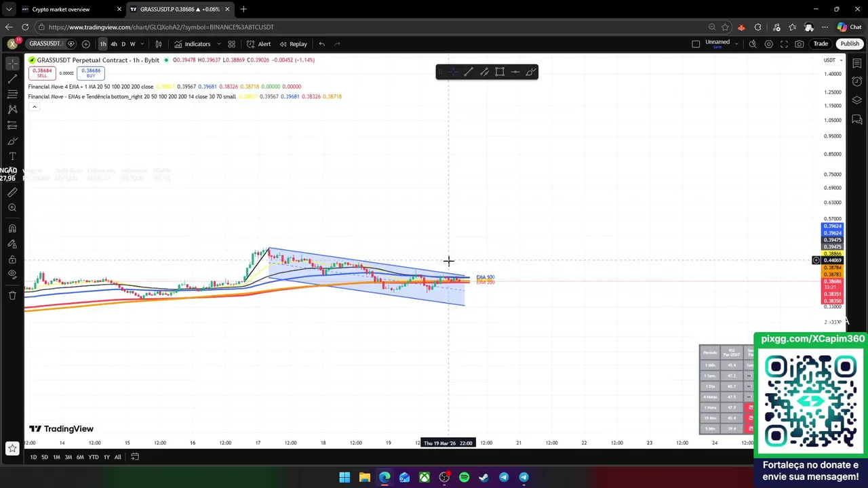Open the patterns drawing tool group
The height and width of the screenshot is (488, 868).
(12, 109)
